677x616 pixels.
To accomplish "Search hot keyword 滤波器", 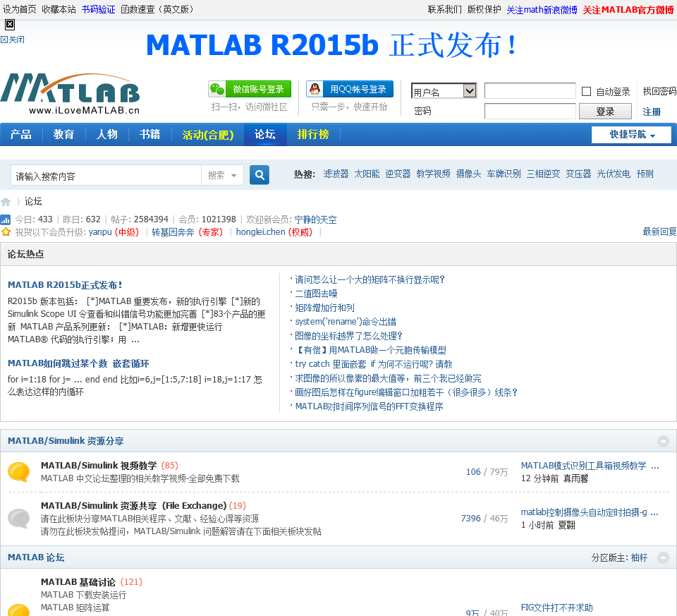I will (x=336, y=174).
